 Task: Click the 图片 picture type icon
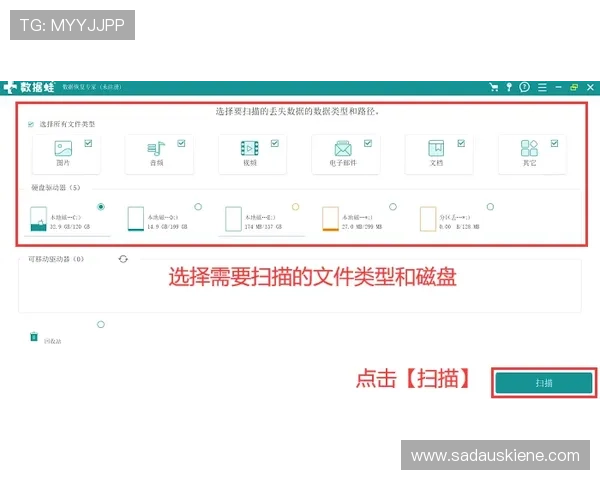[x=63, y=149]
